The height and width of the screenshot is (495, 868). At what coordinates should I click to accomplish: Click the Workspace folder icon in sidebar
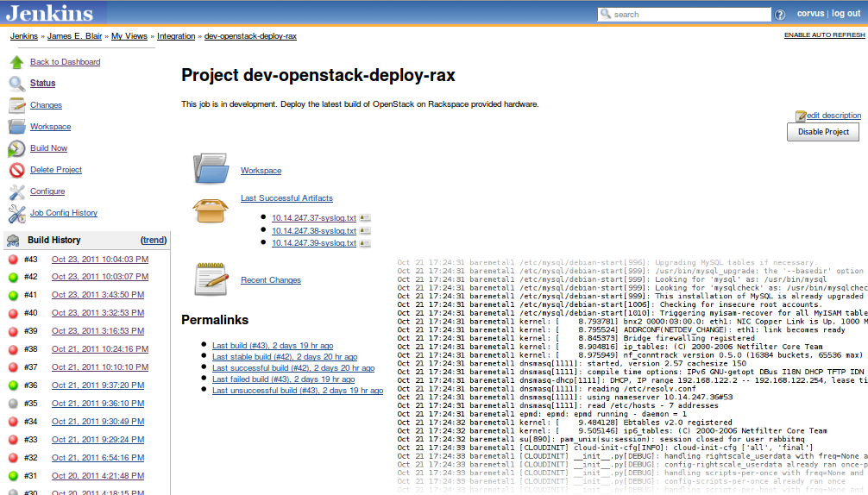pos(16,127)
